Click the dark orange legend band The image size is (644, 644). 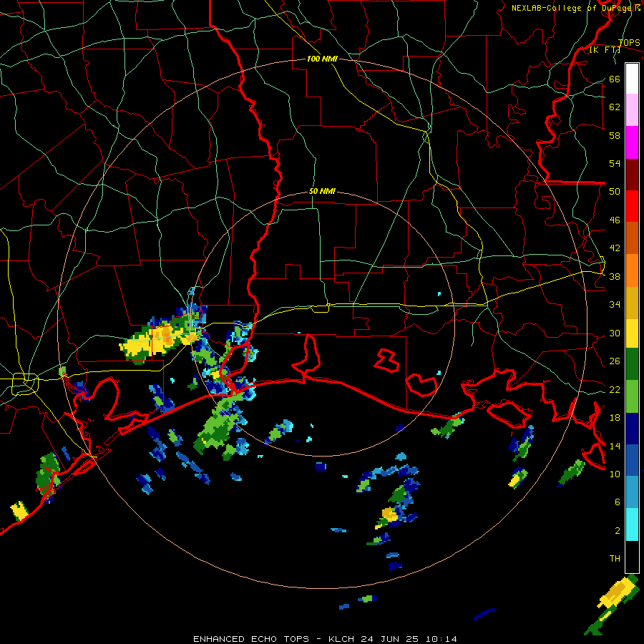[632, 238]
